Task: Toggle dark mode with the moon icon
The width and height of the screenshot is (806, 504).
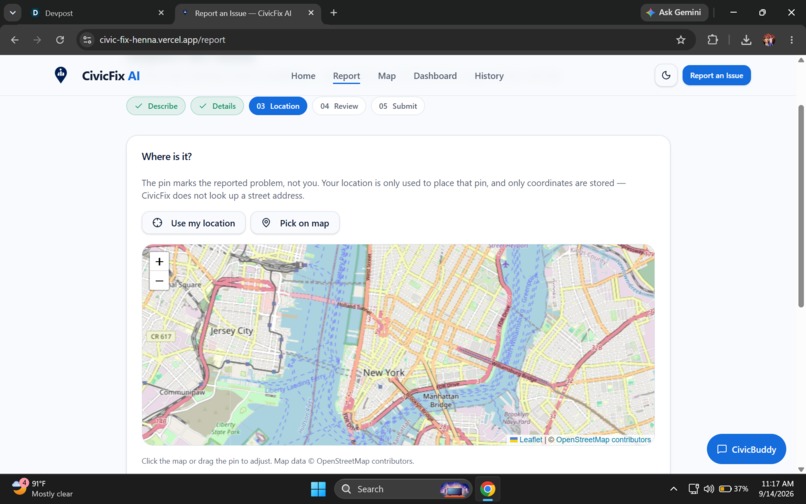Action: tap(666, 76)
